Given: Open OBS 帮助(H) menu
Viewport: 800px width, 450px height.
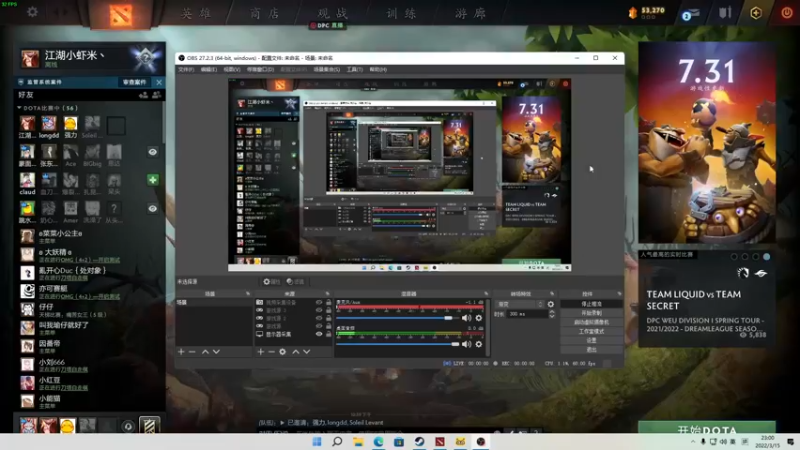Looking at the screenshot, I should 378,69.
